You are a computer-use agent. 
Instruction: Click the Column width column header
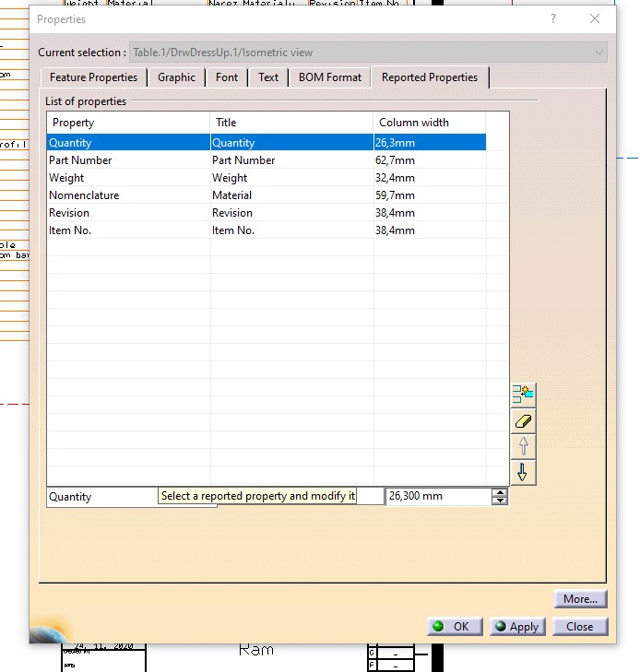[x=428, y=123]
